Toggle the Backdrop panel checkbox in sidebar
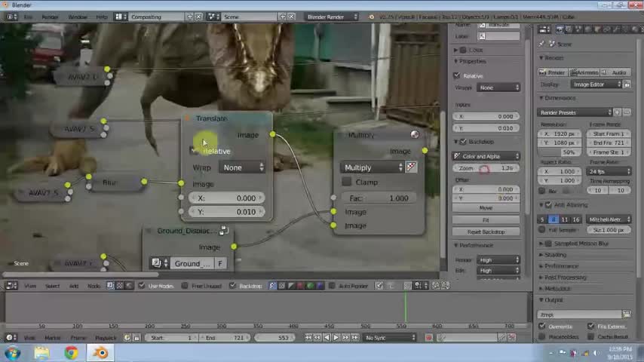This screenshot has width=644, height=362. pyautogui.click(x=463, y=142)
